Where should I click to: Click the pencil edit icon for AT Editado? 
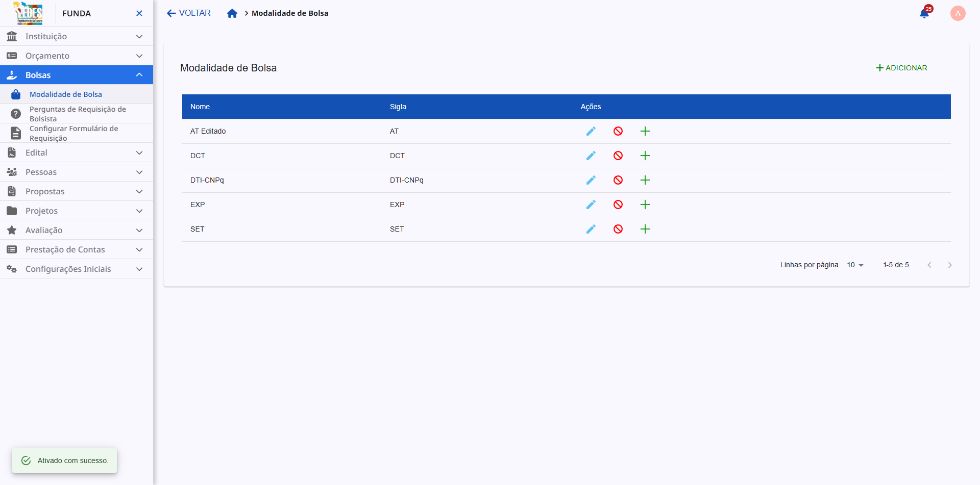coord(591,131)
